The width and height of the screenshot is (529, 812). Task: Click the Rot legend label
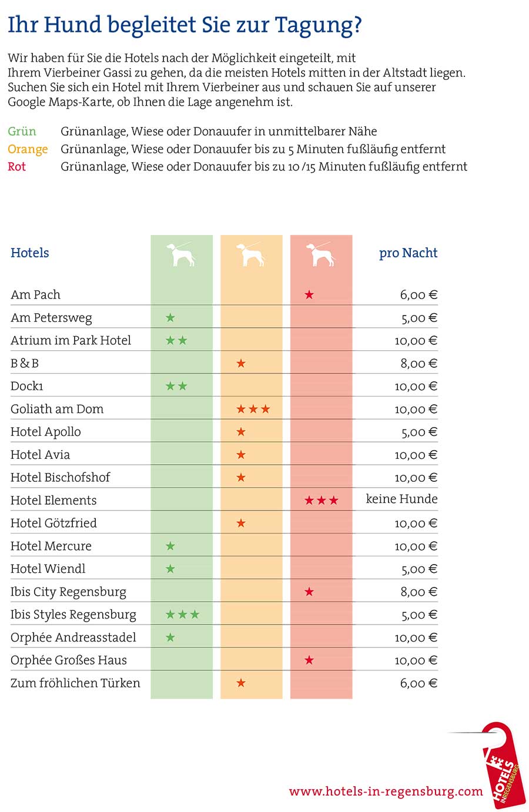point(17,167)
